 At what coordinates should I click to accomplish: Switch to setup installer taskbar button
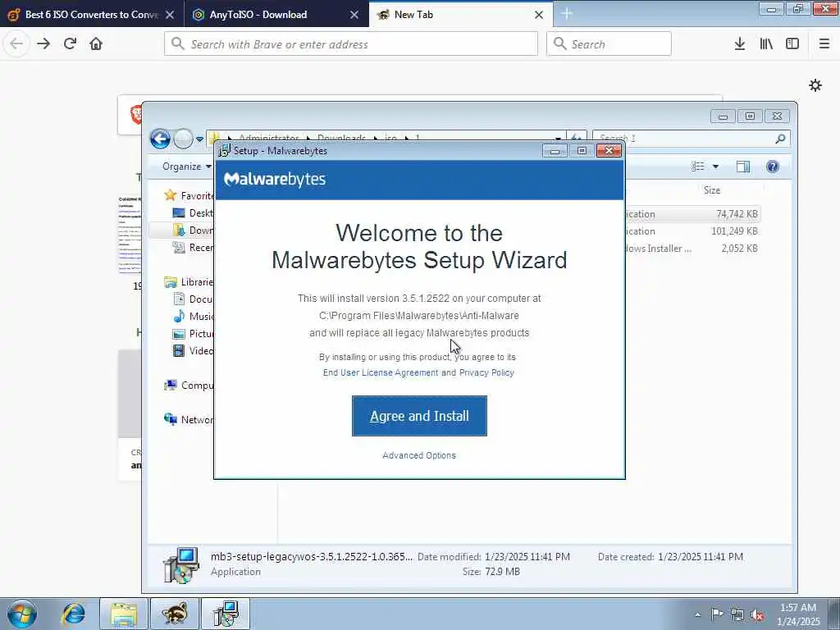tap(226, 614)
